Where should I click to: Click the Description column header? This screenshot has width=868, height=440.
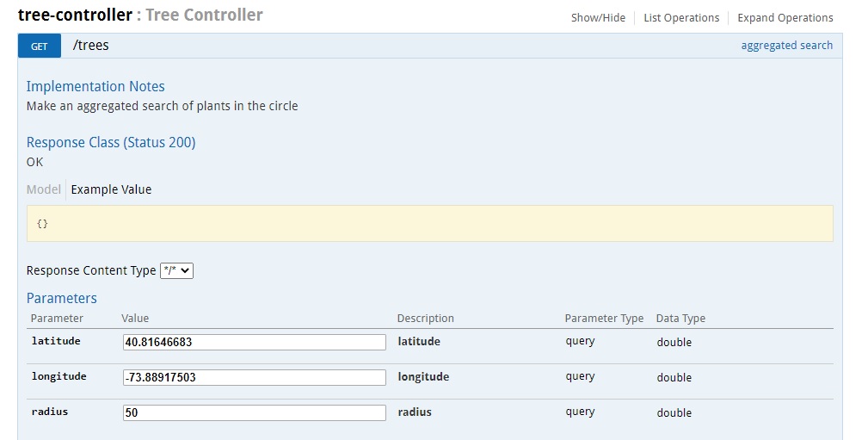(x=425, y=319)
